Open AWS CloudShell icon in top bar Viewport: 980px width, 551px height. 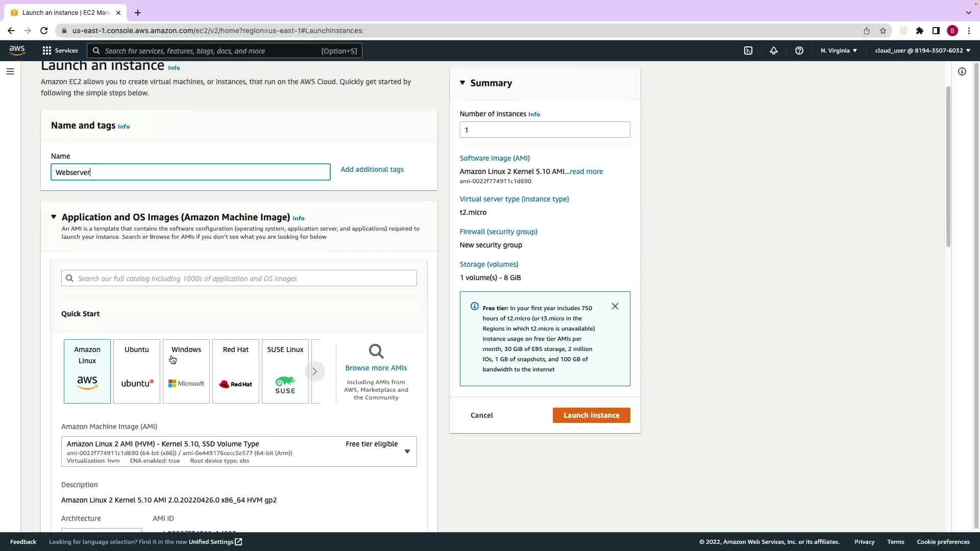coord(748,51)
